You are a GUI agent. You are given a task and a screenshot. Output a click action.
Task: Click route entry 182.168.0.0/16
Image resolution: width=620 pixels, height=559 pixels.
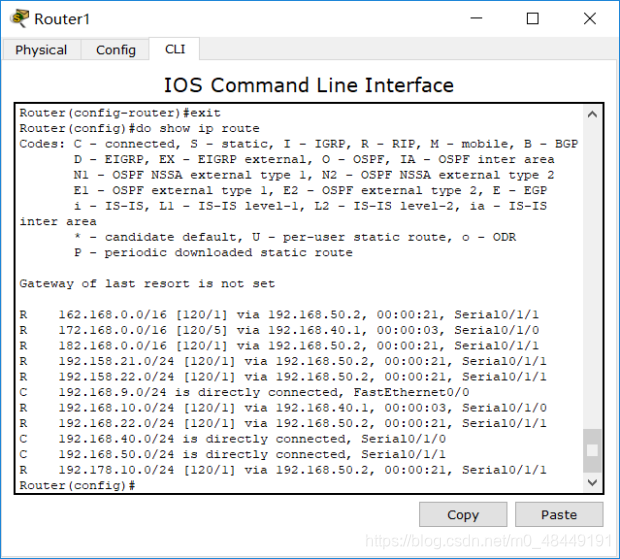pyautogui.click(x=279, y=346)
